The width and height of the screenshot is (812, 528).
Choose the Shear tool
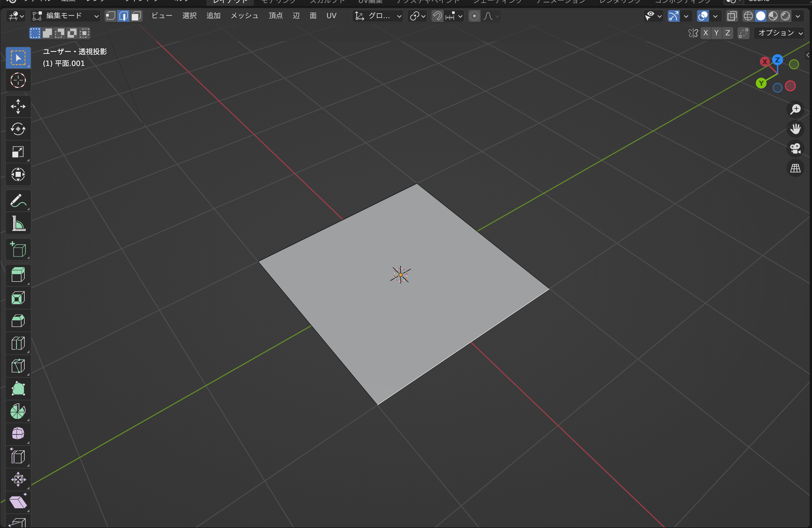click(x=18, y=502)
